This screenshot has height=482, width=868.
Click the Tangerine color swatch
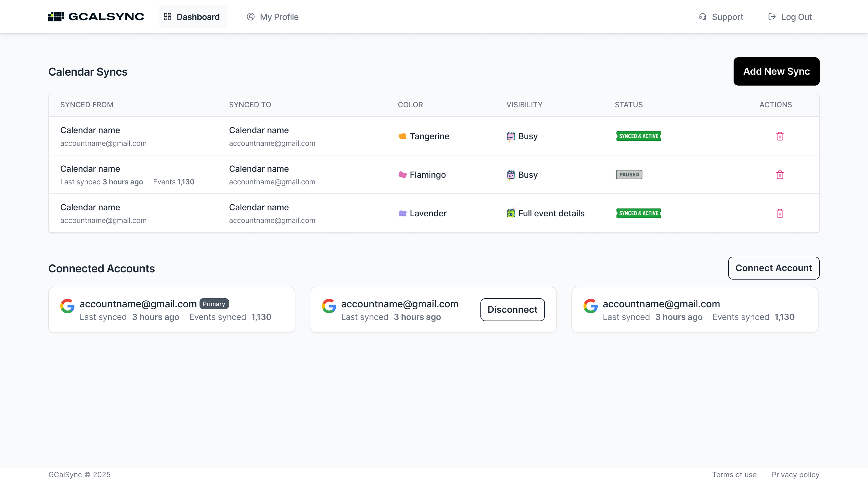[x=402, y=136]
